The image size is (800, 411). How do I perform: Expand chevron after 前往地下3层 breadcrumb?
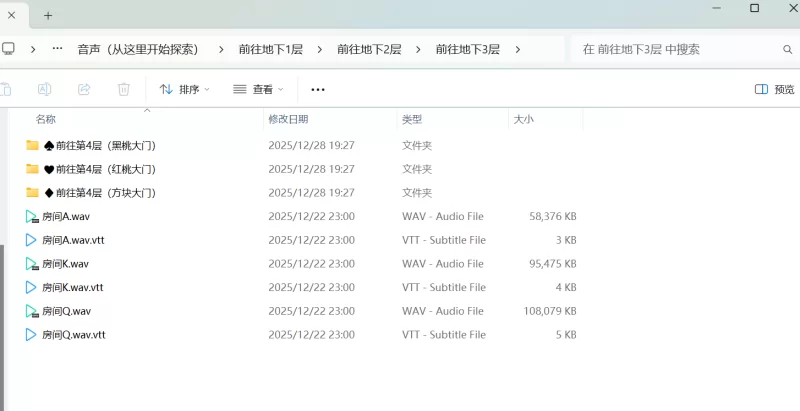point(517,49)
